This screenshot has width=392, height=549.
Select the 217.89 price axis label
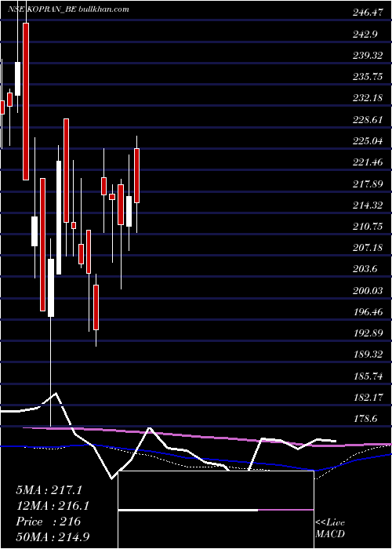(x=368, y=184)
